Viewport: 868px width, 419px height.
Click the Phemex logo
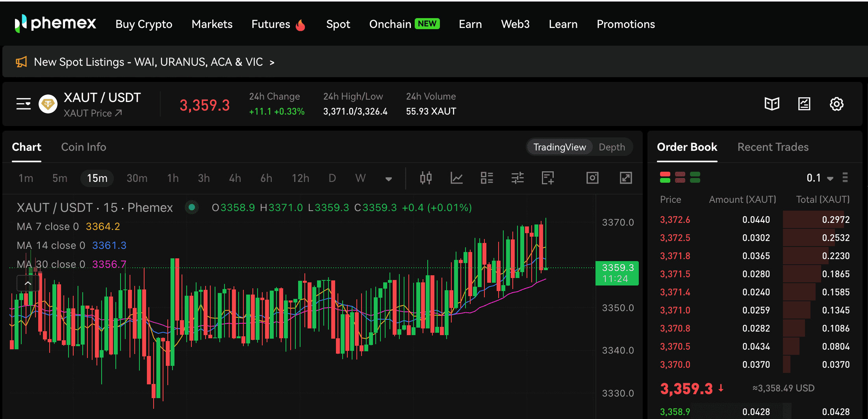56,24
